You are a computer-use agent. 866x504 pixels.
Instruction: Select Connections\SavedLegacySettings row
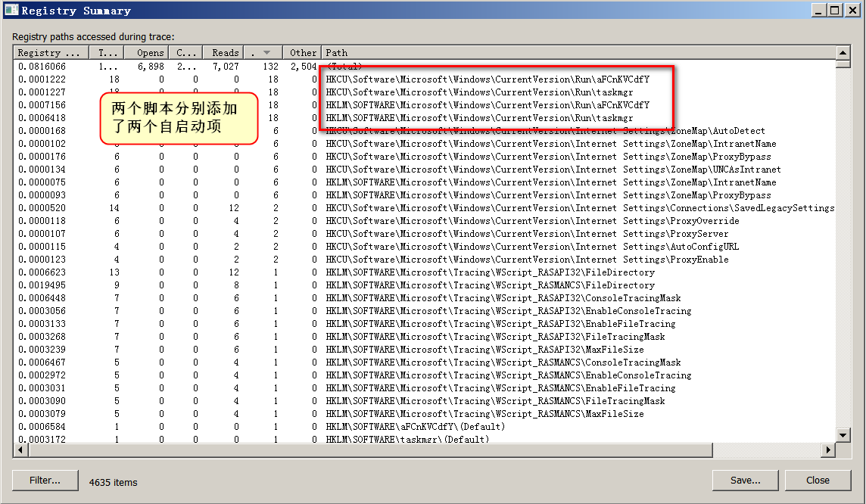[x=425, y=208]
